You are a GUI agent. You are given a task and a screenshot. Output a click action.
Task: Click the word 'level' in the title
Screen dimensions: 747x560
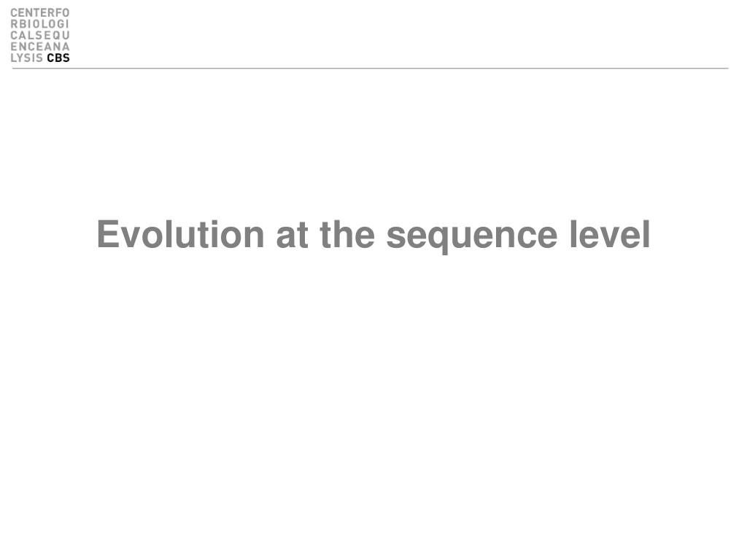pyautogui.click(x=611, y=234)
